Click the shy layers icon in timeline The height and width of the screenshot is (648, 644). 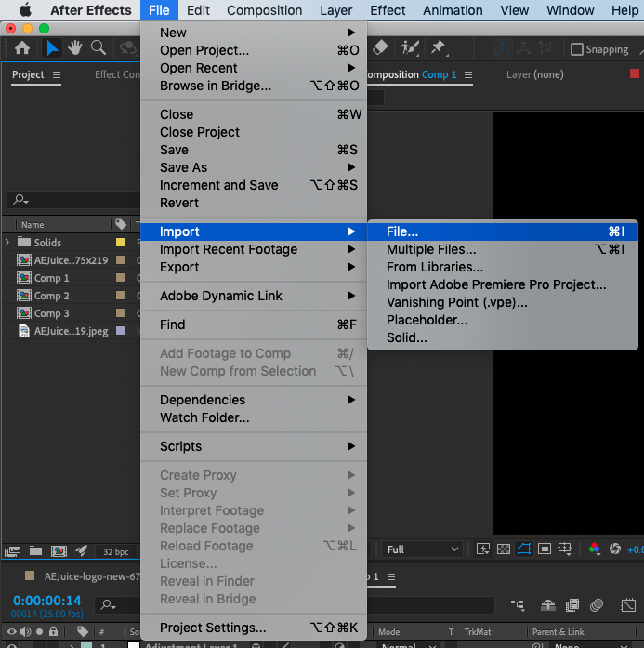548,605
